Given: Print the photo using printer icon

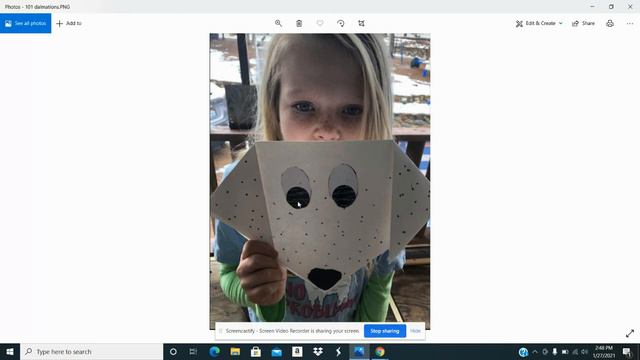Looking at the screenshot, I should (x=610, y=23).
